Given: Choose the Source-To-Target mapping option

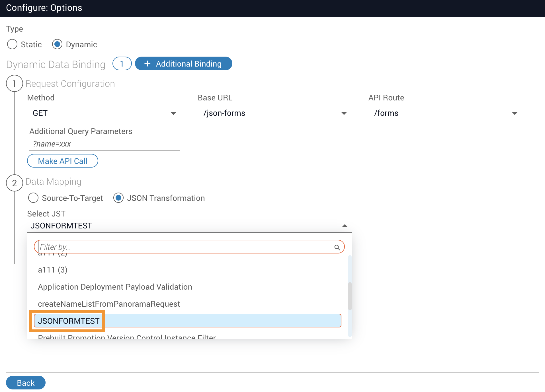Looking at the screenshot, I should click(33, 198).
